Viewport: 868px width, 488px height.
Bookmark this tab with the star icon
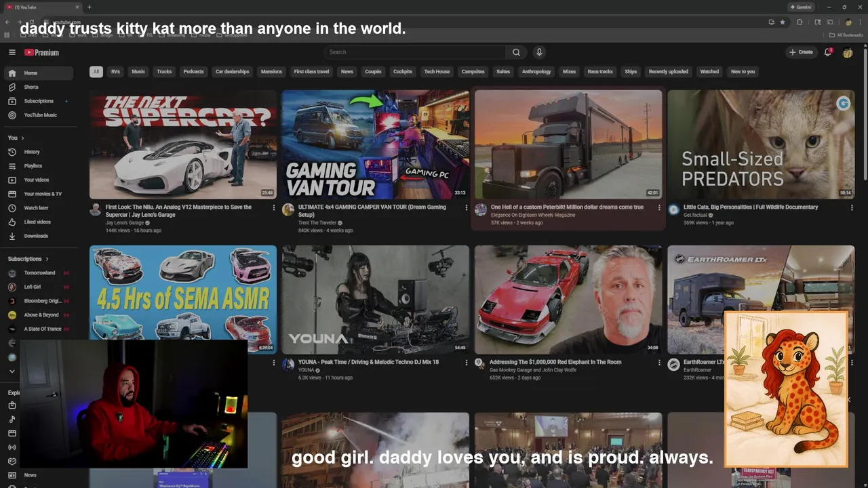click(783, 22)
